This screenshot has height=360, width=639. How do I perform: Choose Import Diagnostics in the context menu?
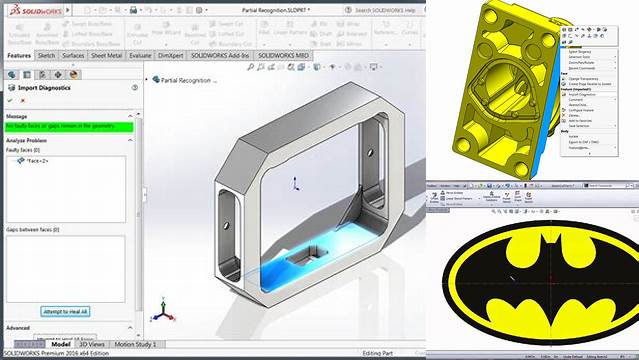tap(582, 95)
